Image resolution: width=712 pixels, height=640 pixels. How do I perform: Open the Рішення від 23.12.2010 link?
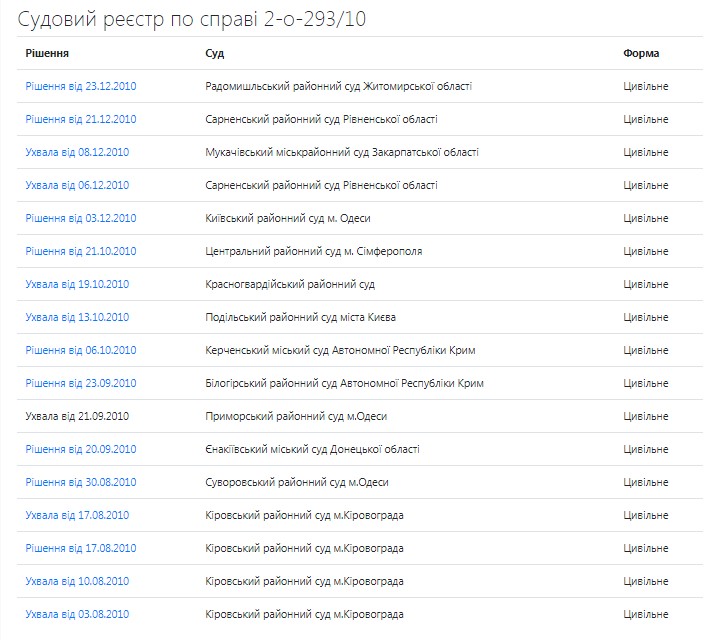80,86
